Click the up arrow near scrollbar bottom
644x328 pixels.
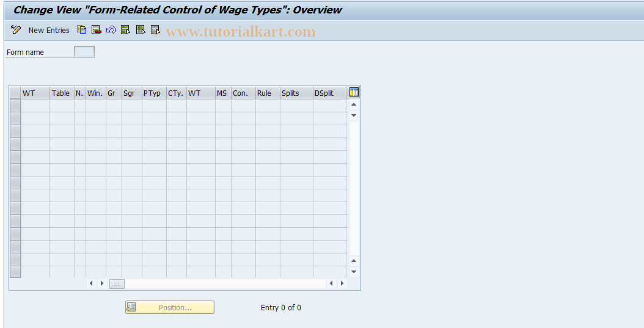click(x=354, y=261)
